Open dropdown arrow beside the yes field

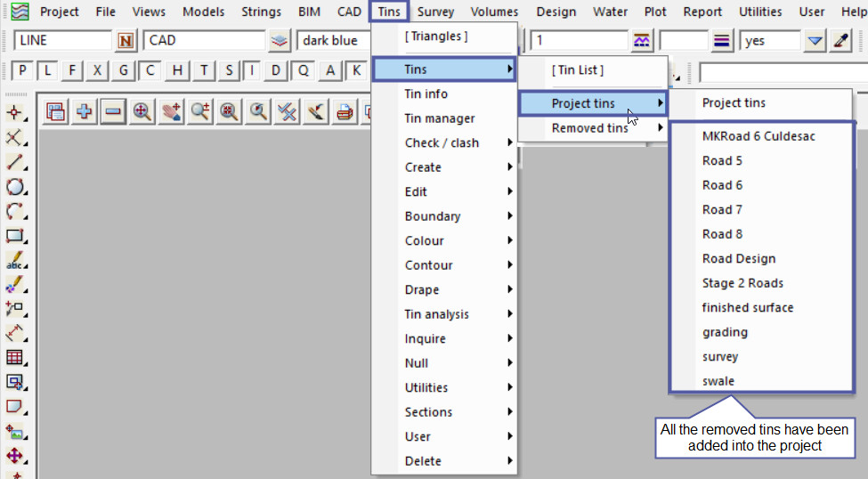tap(815, 41)
